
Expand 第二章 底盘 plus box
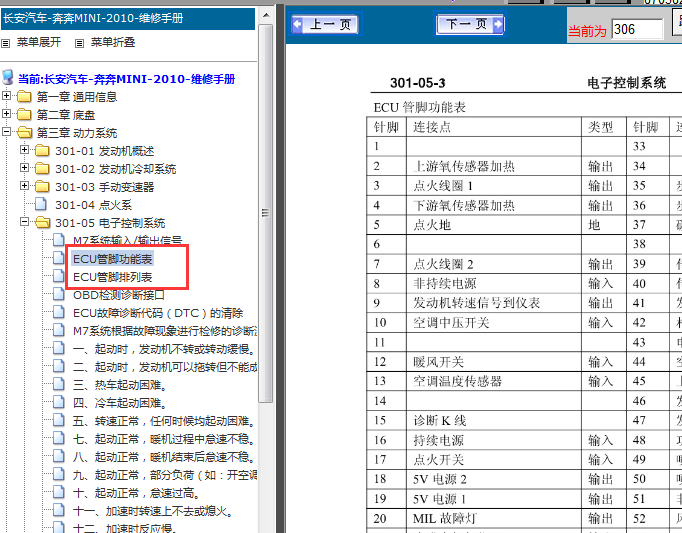(6, 114)
